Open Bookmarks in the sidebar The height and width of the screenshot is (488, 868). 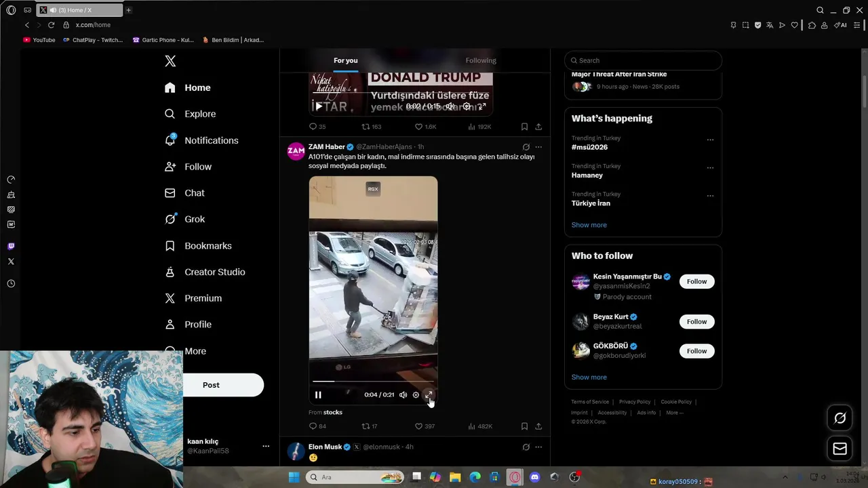point(198,245)
